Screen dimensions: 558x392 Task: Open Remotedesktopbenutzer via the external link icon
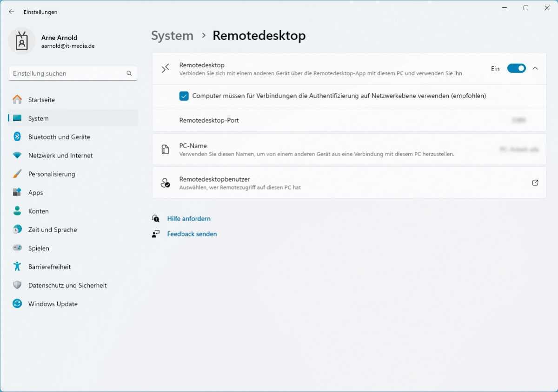click(x=535, y=183)
